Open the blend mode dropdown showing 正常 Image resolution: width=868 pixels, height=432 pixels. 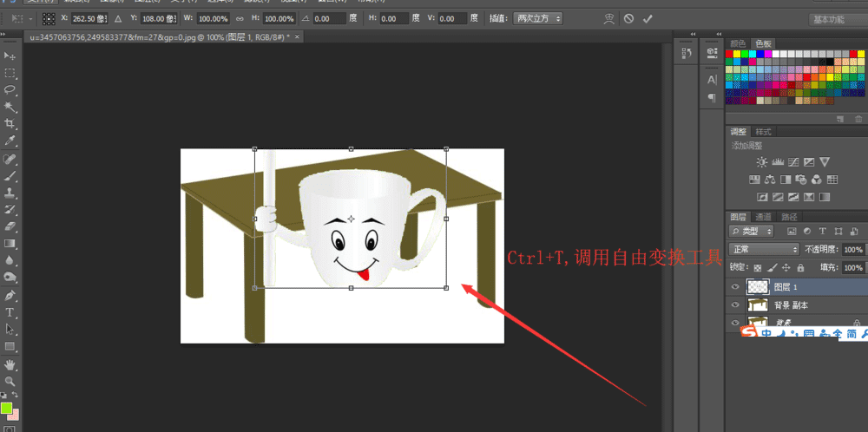point(764,250)
